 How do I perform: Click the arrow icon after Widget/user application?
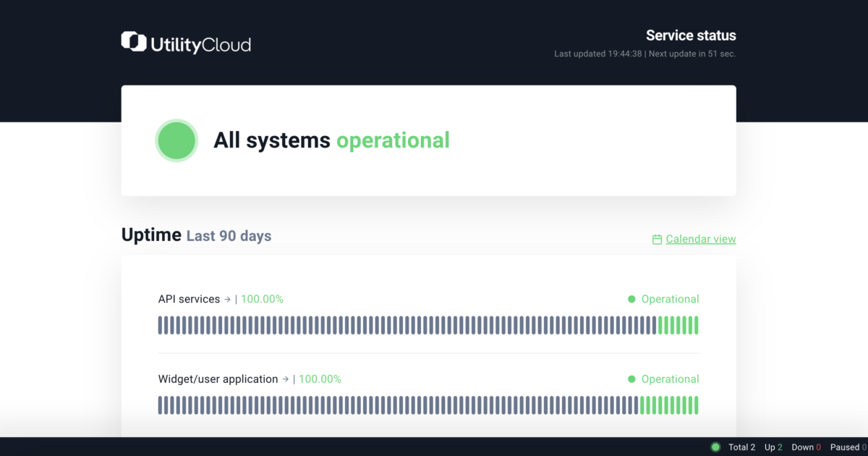[285, 379]
